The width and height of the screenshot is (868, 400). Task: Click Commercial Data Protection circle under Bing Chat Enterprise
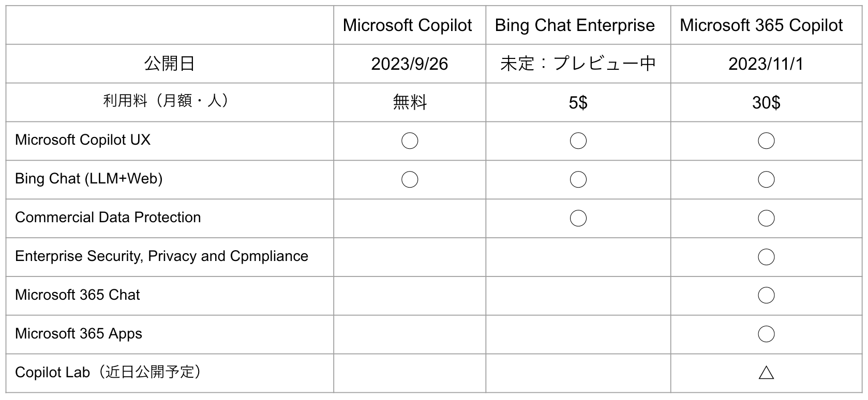(x=578, y=218)
